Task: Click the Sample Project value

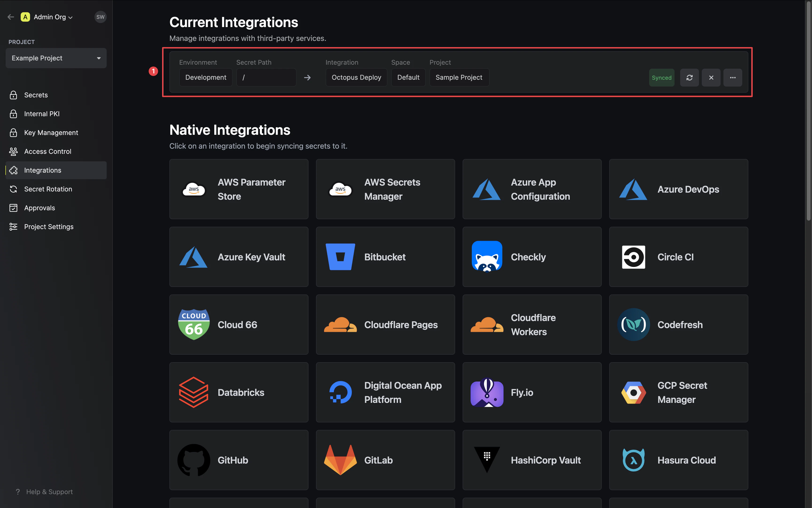Action: click(459, 77)
